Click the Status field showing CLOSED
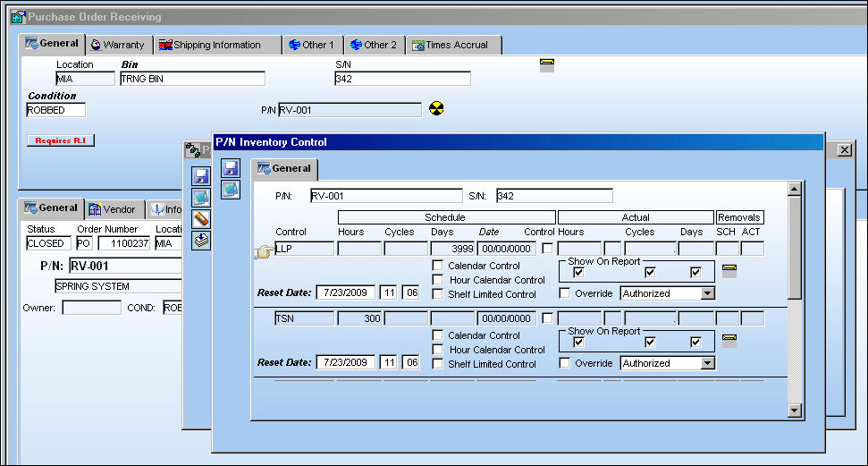 coord(48,243)
